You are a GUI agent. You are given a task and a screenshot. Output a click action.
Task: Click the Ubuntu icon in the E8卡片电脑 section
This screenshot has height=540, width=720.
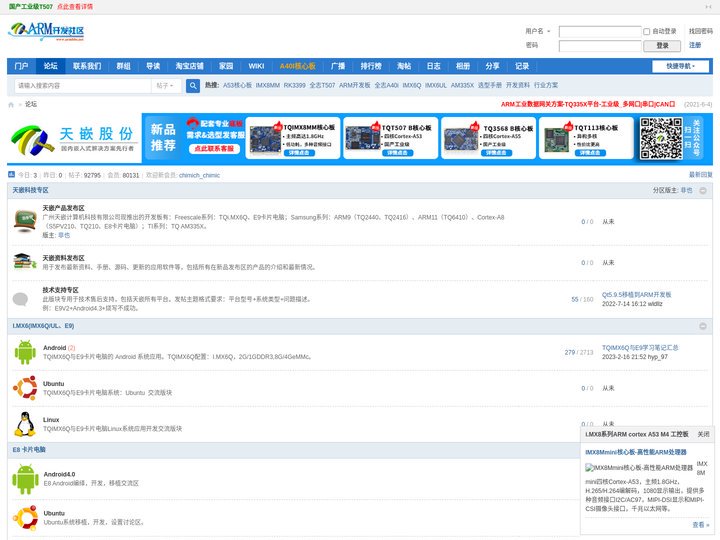[x=26, y=518]
